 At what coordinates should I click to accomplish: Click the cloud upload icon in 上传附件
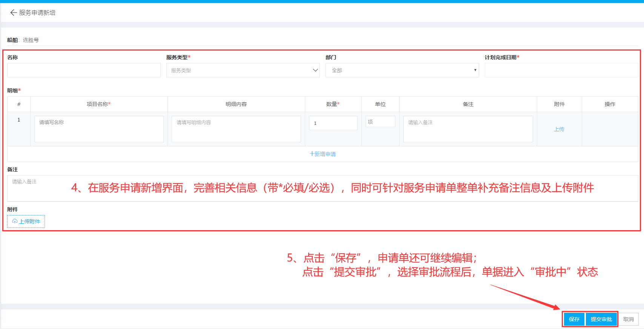tap(15, 221)
